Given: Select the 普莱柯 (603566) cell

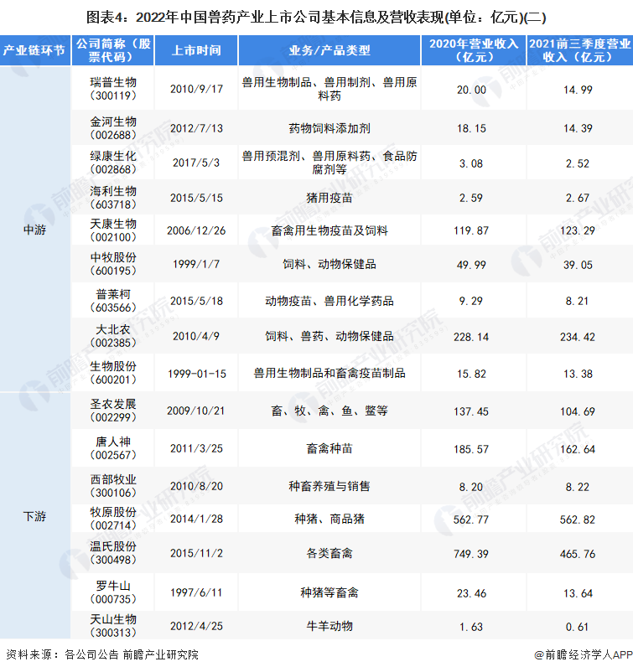Looking at the screenshot, I should click(x=113, y=301).
